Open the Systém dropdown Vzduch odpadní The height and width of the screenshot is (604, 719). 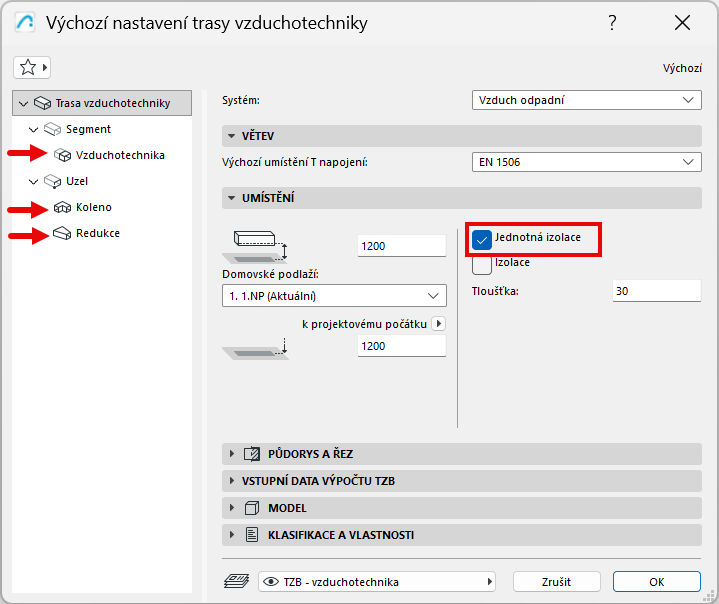tap(586, 100)
